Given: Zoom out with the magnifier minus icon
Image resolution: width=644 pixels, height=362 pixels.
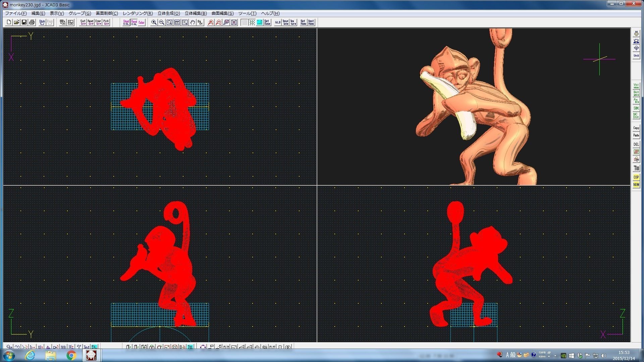Looking at the screenshot, I should tap(162, 22).
